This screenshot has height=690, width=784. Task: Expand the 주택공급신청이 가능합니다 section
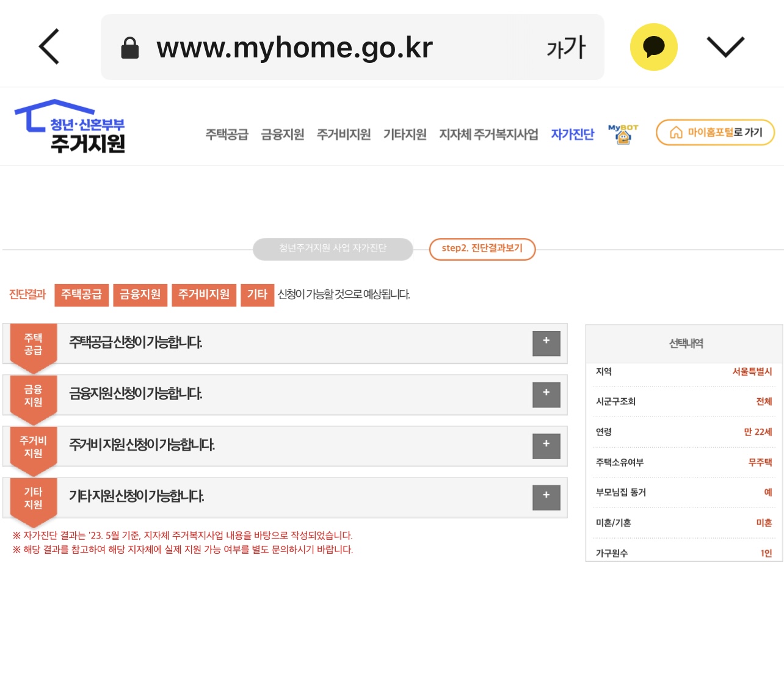(x=546, y=343)
